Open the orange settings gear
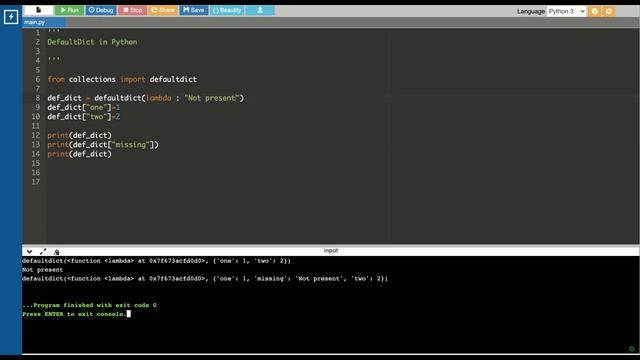 tap(609, 11)
